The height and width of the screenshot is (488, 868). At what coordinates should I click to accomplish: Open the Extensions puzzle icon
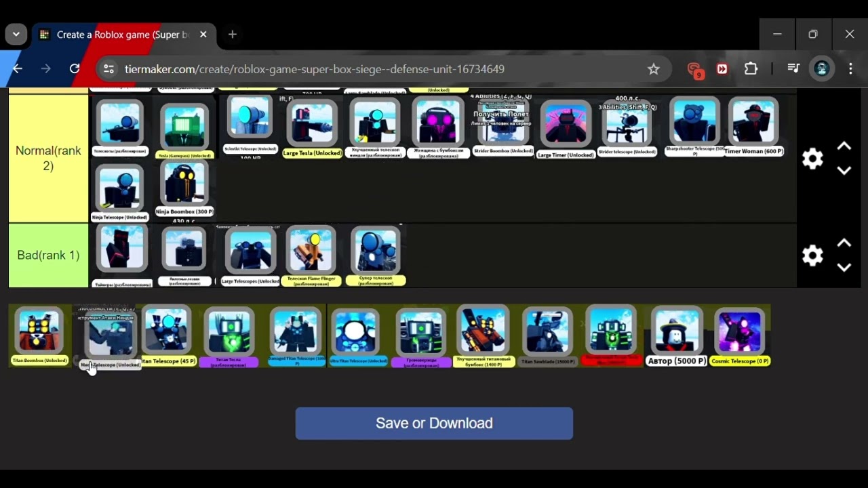[751, 69]
